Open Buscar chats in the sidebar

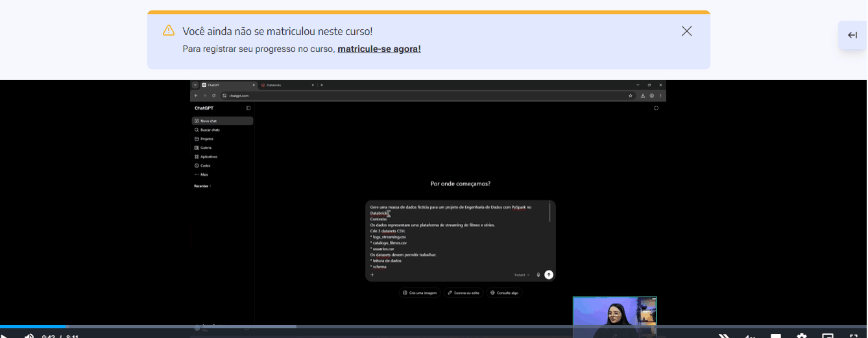click(x=223, y=130)
